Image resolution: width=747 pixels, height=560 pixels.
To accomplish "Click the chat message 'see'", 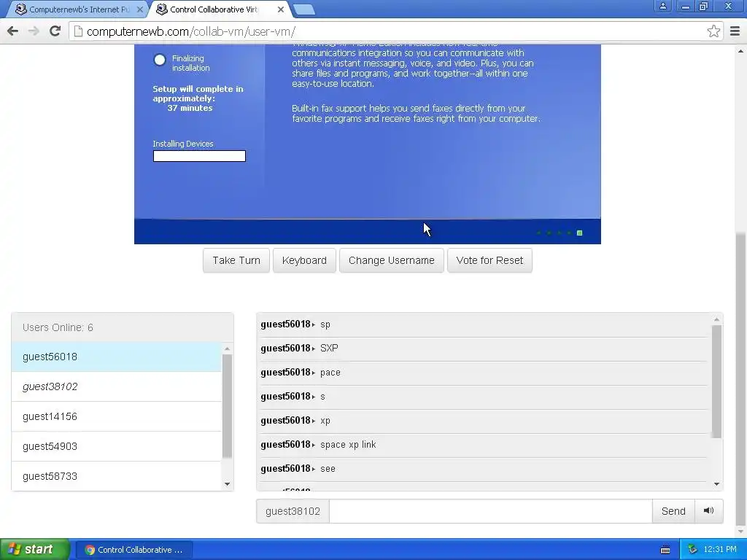I will point(328,469).
